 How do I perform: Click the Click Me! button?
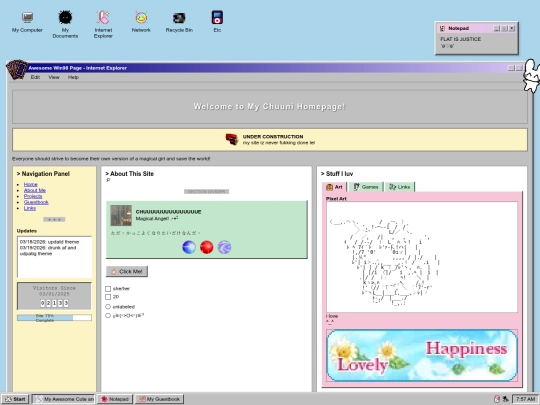pyautogui.click(x=127, y=271)
